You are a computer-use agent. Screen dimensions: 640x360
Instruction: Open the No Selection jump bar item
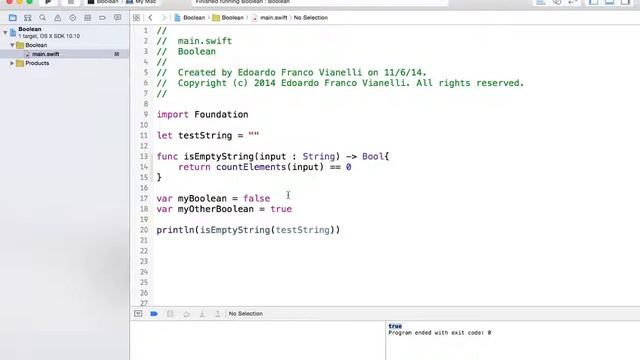311,18
